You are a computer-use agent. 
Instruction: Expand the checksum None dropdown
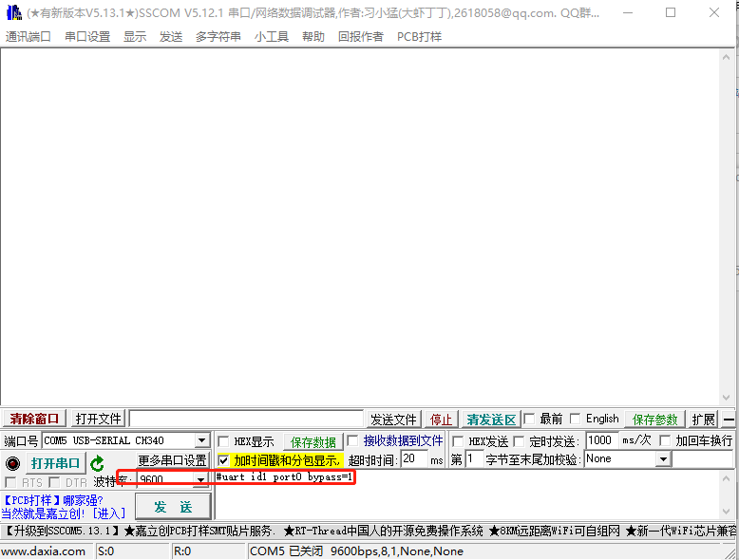pos(663,459)
